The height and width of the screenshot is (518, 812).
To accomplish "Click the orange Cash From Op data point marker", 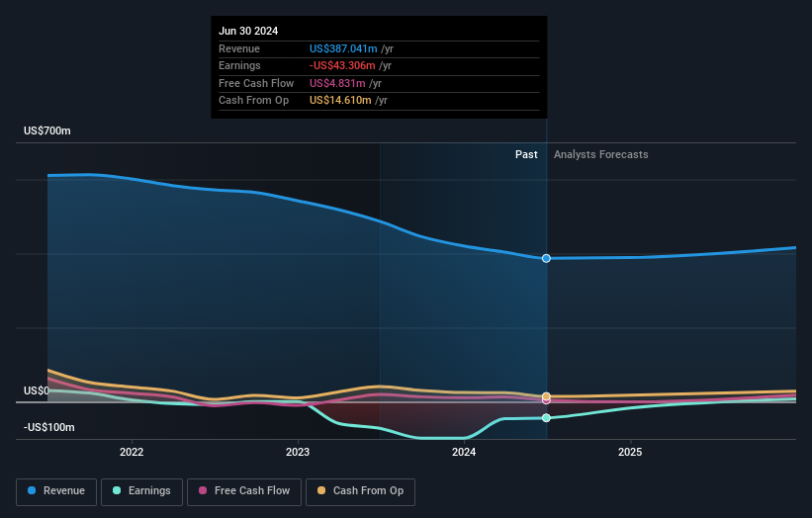I will pos(546,396).
